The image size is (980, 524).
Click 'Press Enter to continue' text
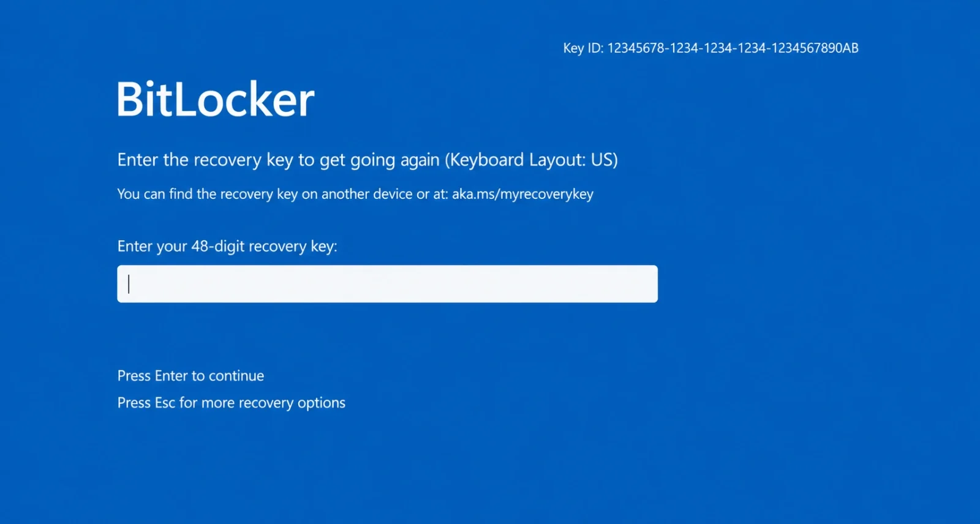190,376
